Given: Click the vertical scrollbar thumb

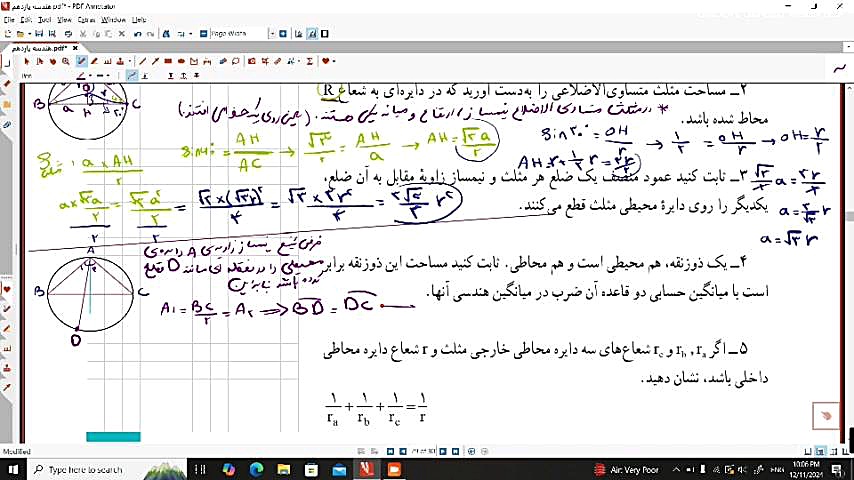Looking at the screenshot, I should [x=849, y=216].
